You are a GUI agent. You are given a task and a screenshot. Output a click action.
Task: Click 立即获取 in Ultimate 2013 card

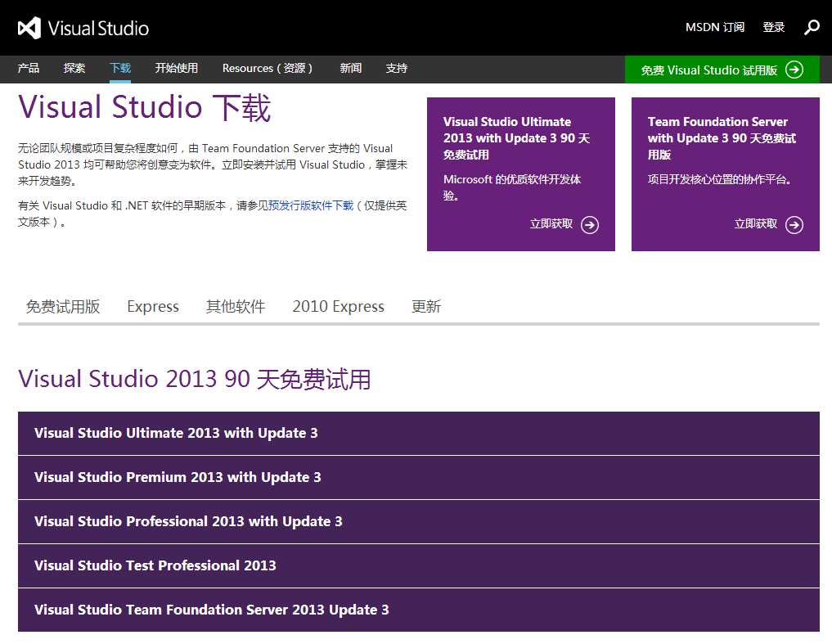(551, 224)
